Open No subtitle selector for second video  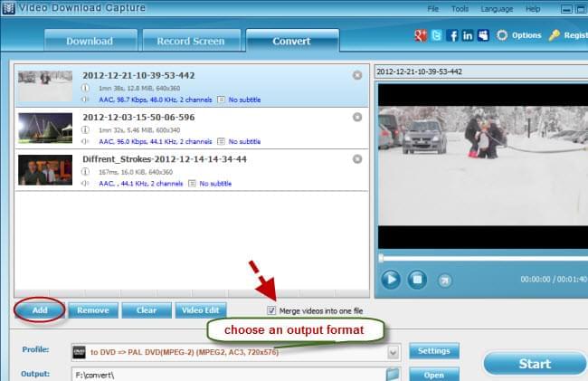(x=244, y=142)
